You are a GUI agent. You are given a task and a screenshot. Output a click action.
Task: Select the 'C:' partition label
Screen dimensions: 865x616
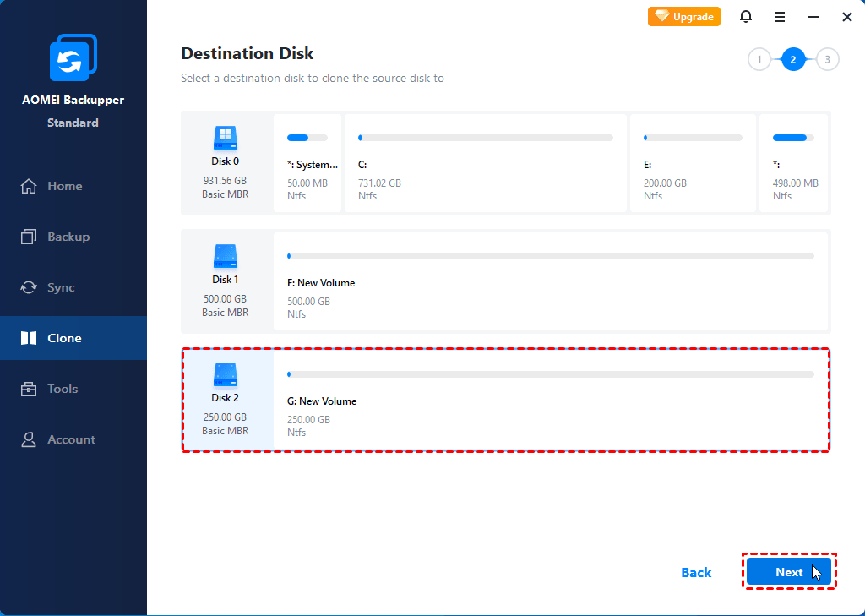click(x=362, y=165)
